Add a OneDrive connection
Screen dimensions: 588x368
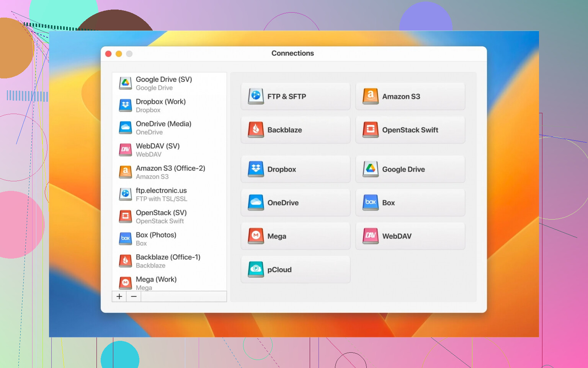295,203
